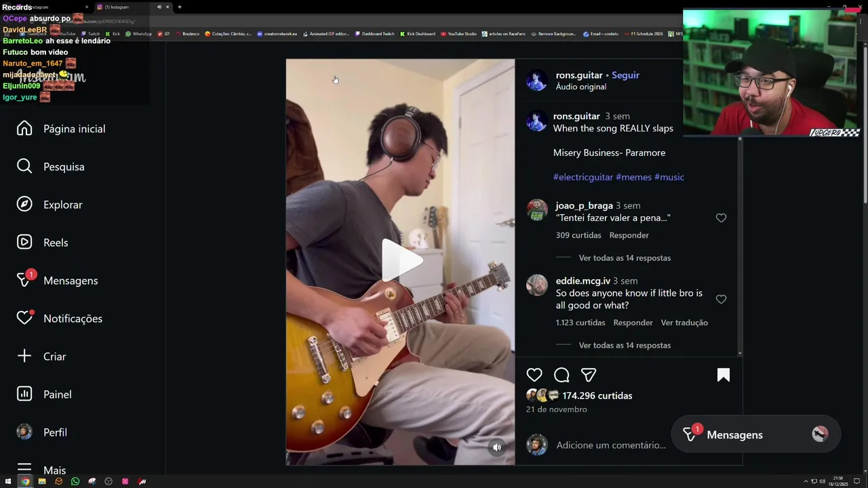This screenshot has width=868, height=488.
Task: Open Reels icon in sidebar
Action: 24,243
